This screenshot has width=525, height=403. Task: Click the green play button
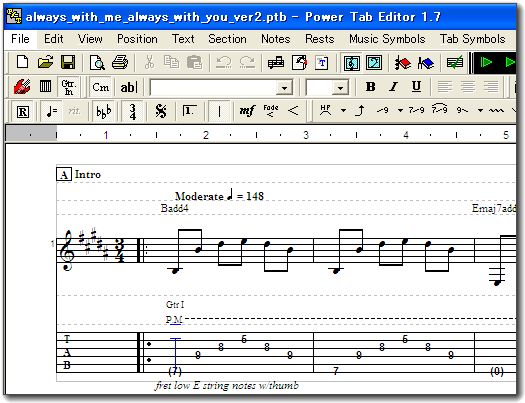pos(485,62)
